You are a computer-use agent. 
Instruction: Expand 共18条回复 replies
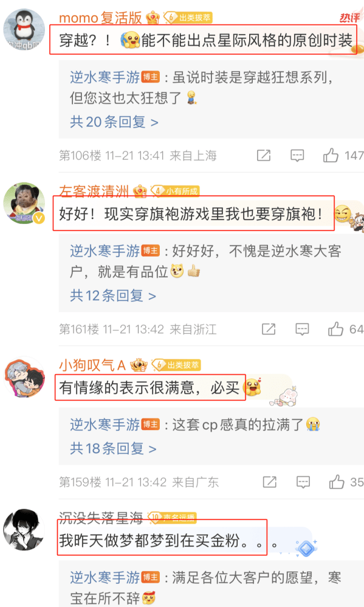point(114,449)
